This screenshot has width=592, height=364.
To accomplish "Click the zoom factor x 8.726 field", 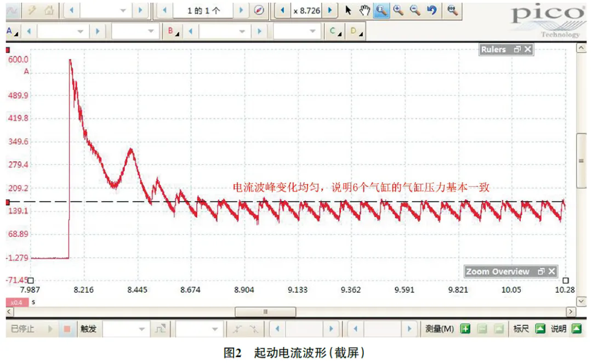I will coord(306,10).
